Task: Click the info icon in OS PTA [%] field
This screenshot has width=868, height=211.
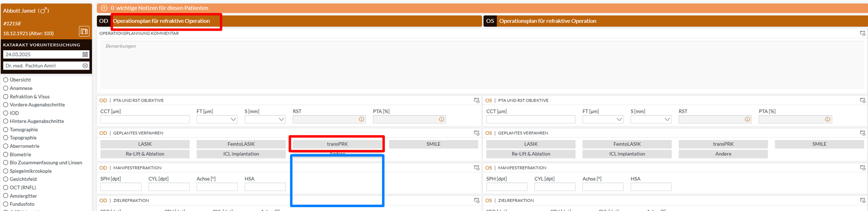Action: tap(827, 119)
